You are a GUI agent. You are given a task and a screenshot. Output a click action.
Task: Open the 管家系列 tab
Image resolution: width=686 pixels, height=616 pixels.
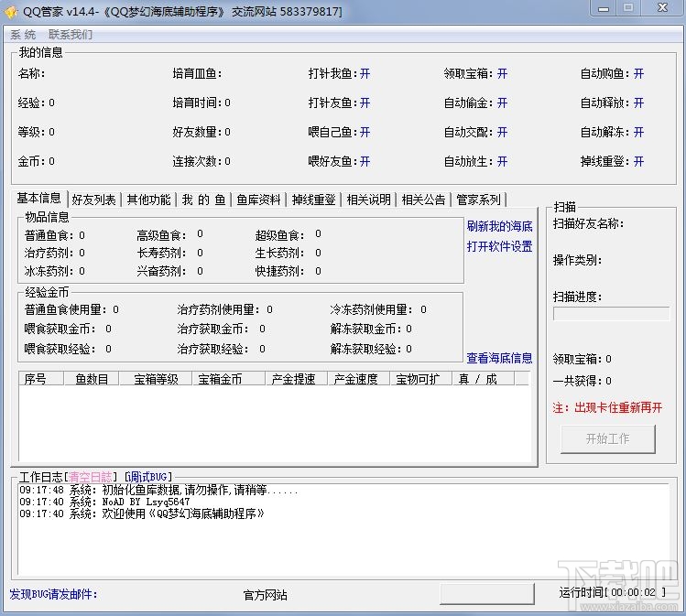pos(479,200)
